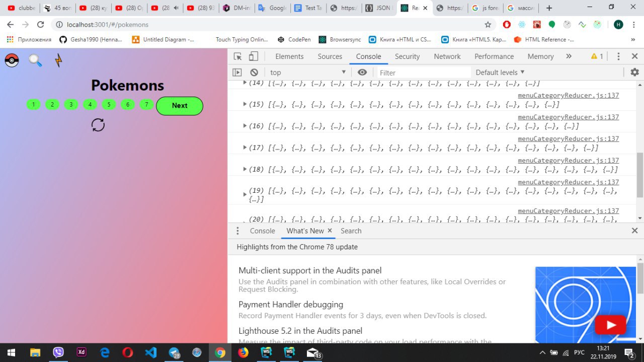
Task: Clear the console with the ban icon
Action: pos(254,73)
